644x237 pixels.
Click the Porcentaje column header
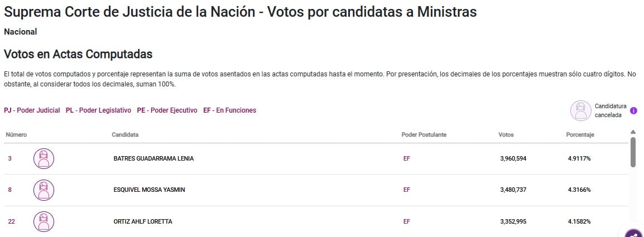pos(580,135)
